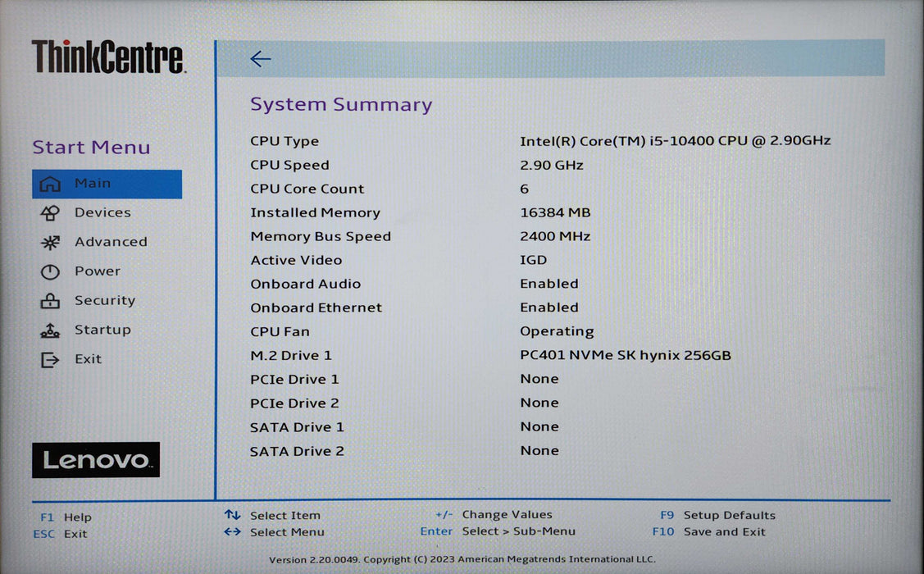Select the Active Video label
This screenshot has height=574, width=924.
click(x=296, y=260)
